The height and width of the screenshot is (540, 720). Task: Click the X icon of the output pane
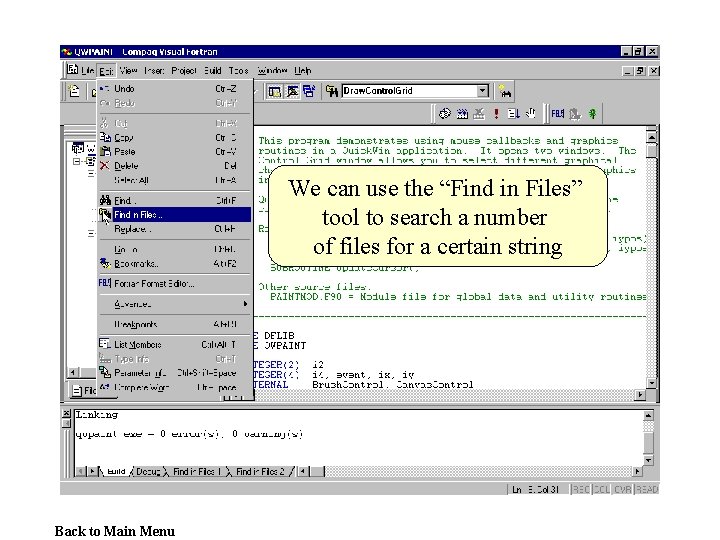[66, 413]
